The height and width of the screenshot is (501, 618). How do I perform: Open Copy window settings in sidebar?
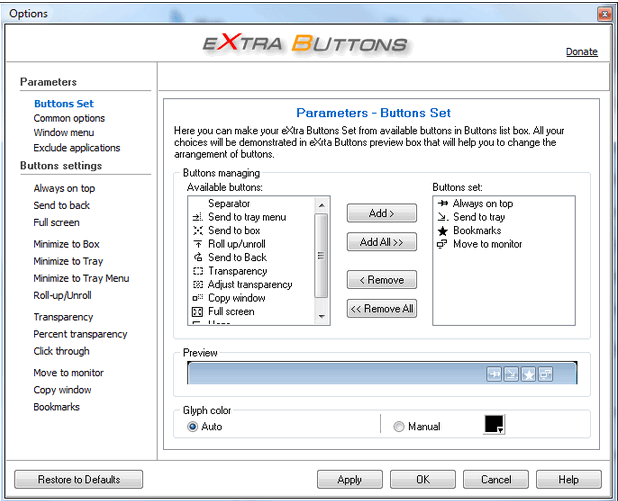[x=62, y=390]
